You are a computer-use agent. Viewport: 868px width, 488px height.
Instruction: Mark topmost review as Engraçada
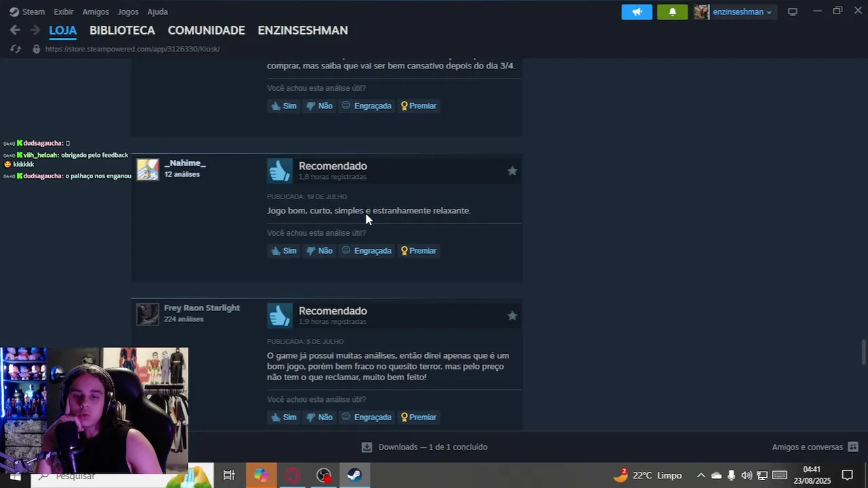366,106
